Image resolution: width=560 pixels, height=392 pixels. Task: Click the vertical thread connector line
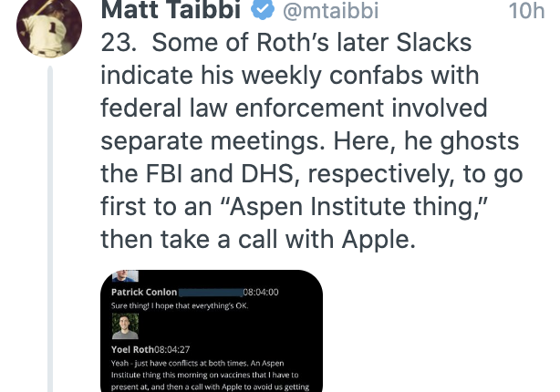[52, 228]
